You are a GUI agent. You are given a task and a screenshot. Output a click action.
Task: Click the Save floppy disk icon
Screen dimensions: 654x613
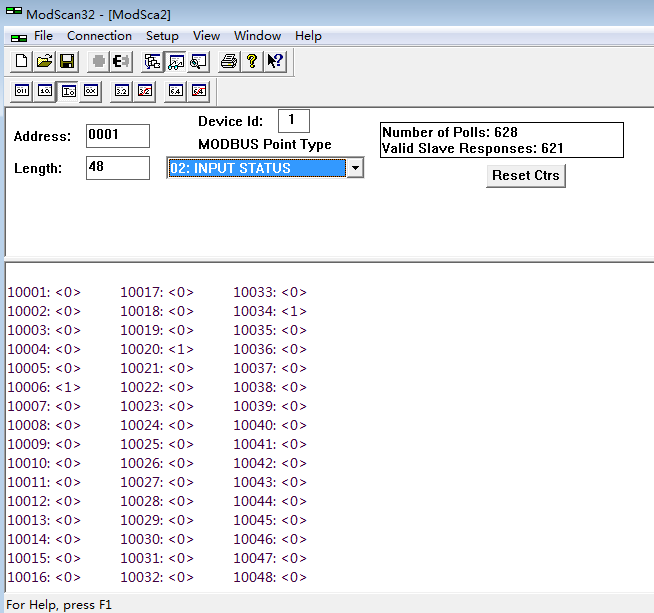click(x=67, y=61)
